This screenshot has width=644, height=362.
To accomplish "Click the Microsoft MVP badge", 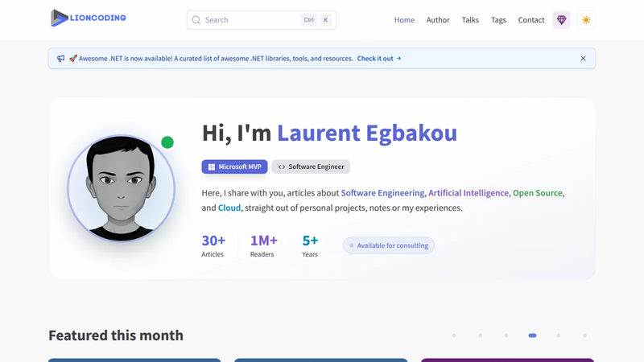I will click(234, 167).
